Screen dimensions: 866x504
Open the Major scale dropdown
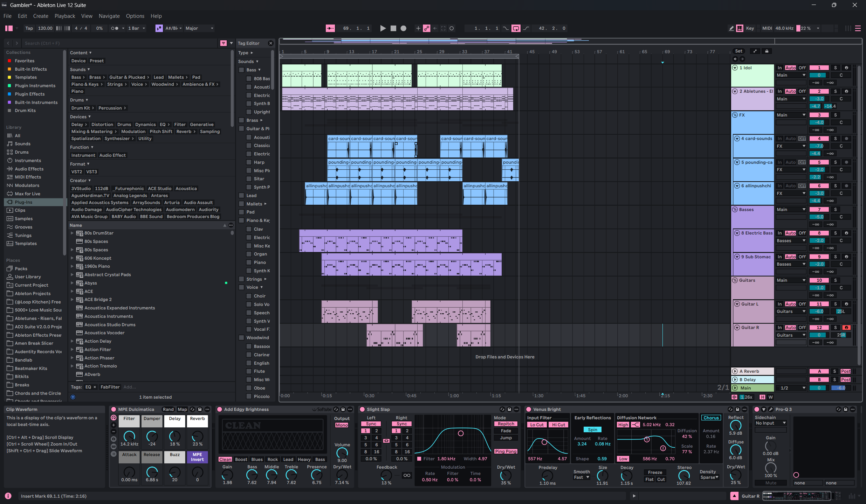click(199, 28)
